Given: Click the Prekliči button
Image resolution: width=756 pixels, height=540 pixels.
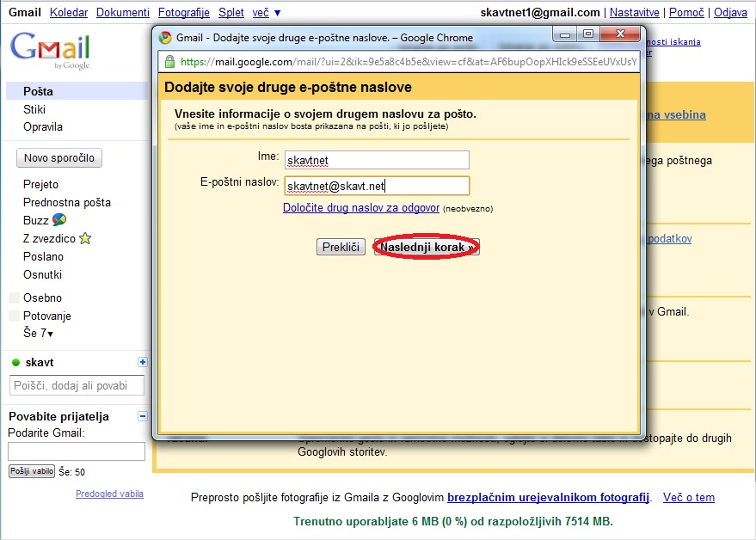Looking at the screenshot, I should [341, 247].
